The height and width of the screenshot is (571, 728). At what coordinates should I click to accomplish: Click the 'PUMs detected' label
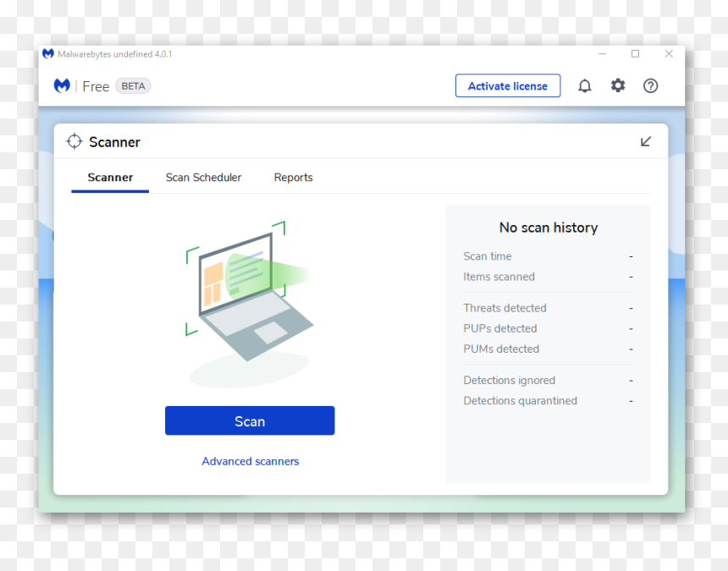(x=501, y=349)
